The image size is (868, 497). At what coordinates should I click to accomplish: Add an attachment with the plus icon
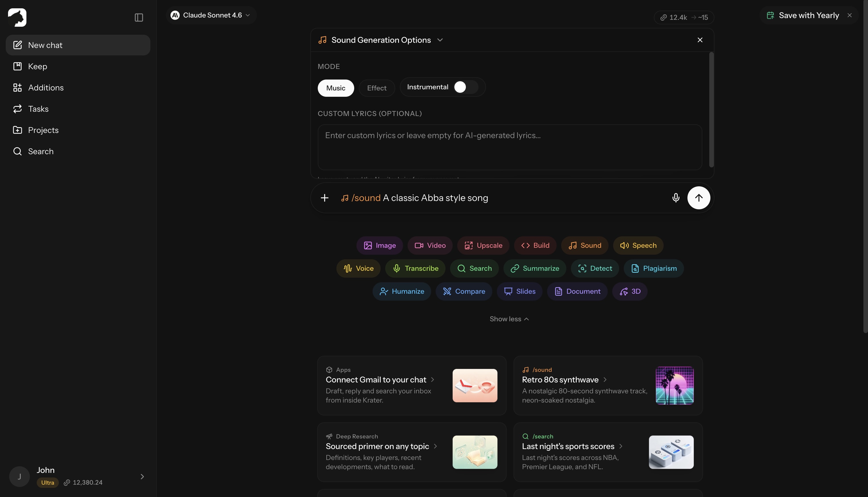pos(324,198)
